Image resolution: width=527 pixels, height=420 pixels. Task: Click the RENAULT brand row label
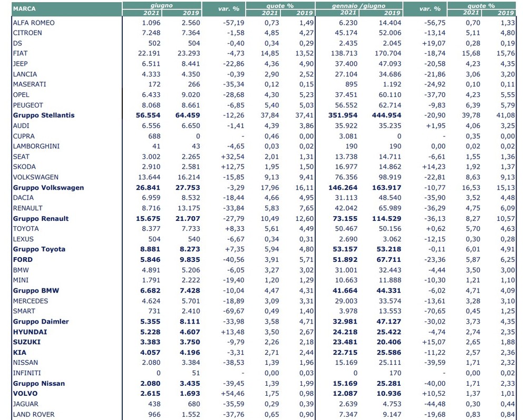pos(27,208)
